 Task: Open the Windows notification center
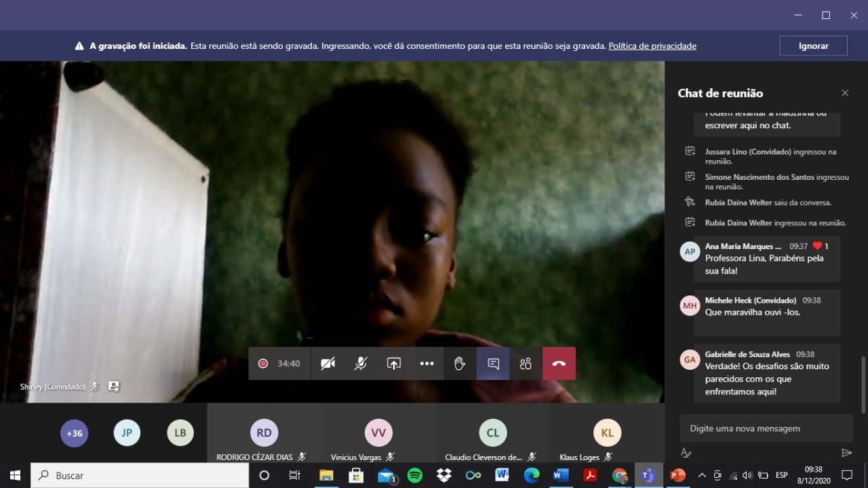pos(847,475)
